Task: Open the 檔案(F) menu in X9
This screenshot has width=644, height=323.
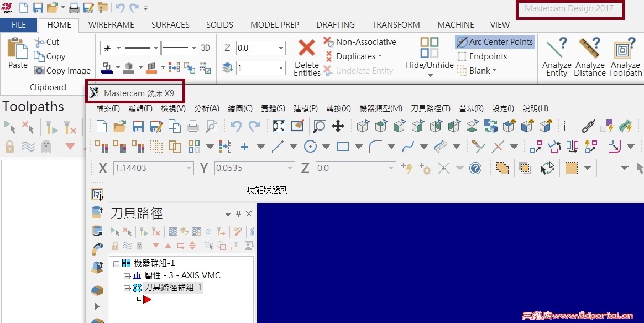Action: [x=108, y=108]
